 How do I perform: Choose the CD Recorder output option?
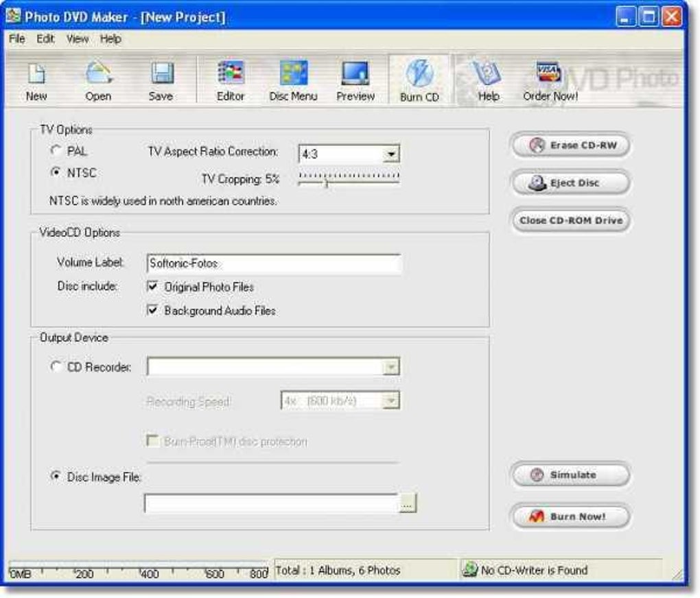click(x=56, y=366)
